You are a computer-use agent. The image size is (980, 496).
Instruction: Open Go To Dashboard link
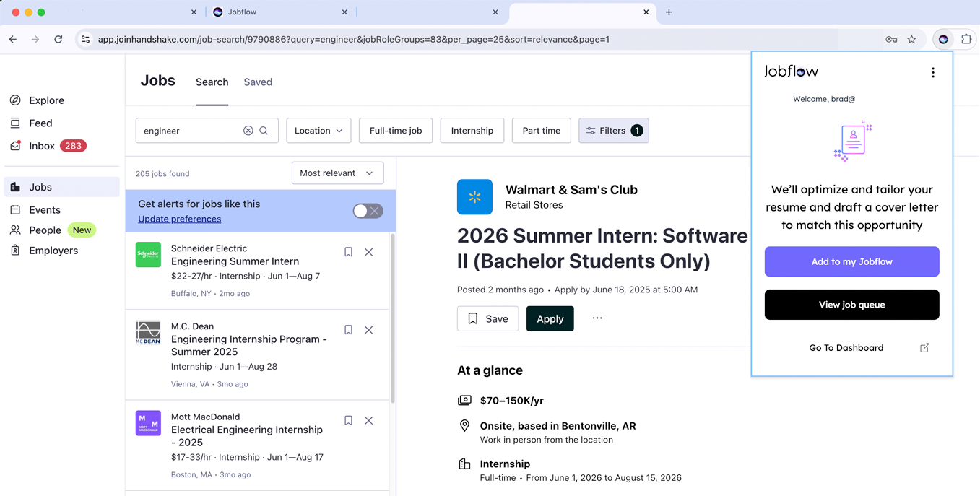(x=846, y=348)
